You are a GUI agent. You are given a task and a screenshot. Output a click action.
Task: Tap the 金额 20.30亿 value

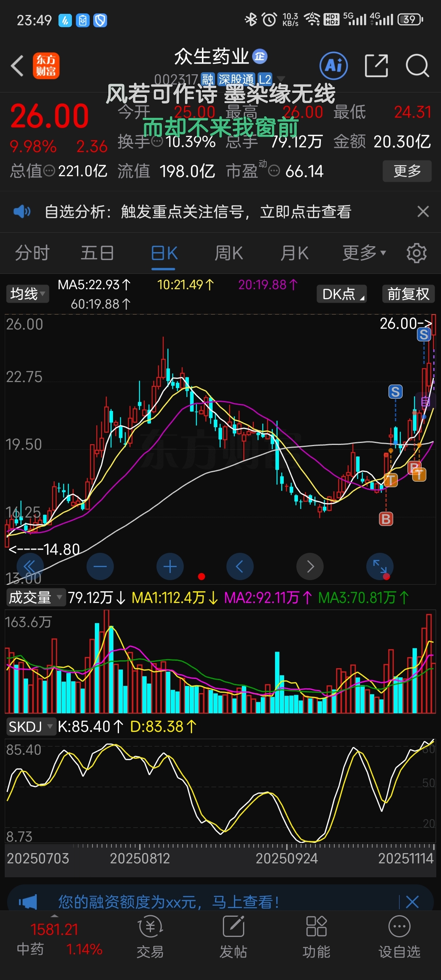[402, 141]
